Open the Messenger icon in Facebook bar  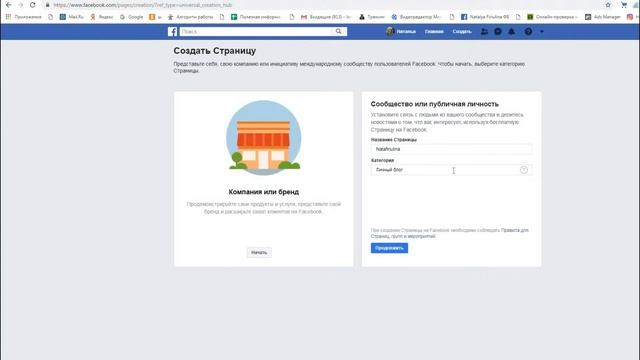498,31
